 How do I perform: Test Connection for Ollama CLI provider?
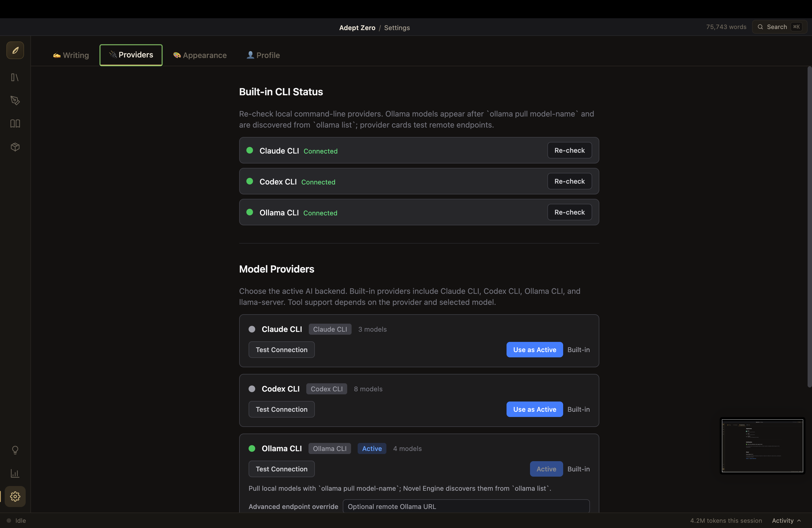pos(281,469)
